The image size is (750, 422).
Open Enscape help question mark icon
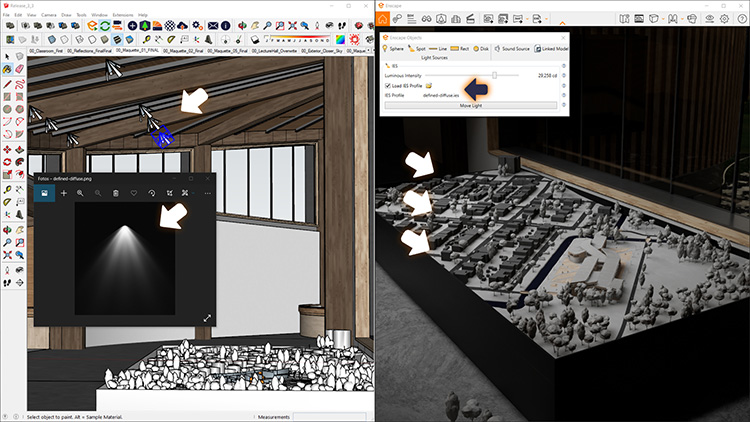coord(742,19)
